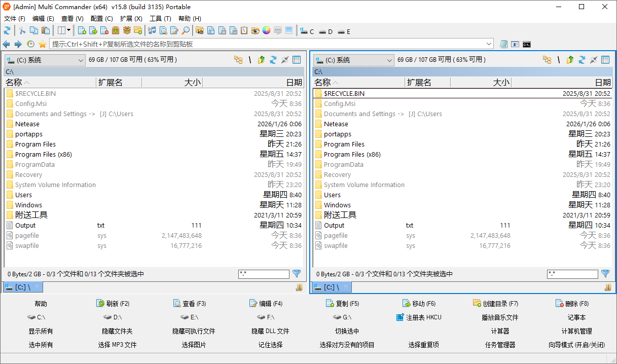Viewport: 617px width, 364px height.
Task: Click the *.* filter input field of the right panel
Action: (x=572, y=274)
